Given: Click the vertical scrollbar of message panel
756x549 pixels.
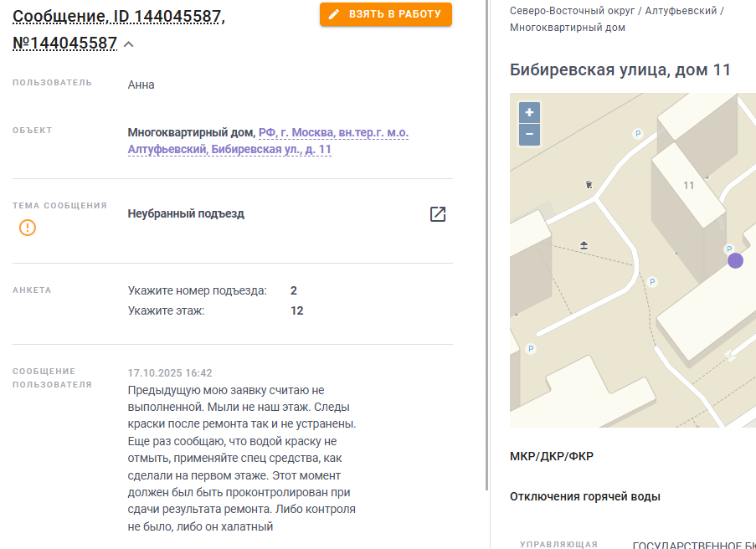Looking at the screenshot, I should (x=486, y=251).
